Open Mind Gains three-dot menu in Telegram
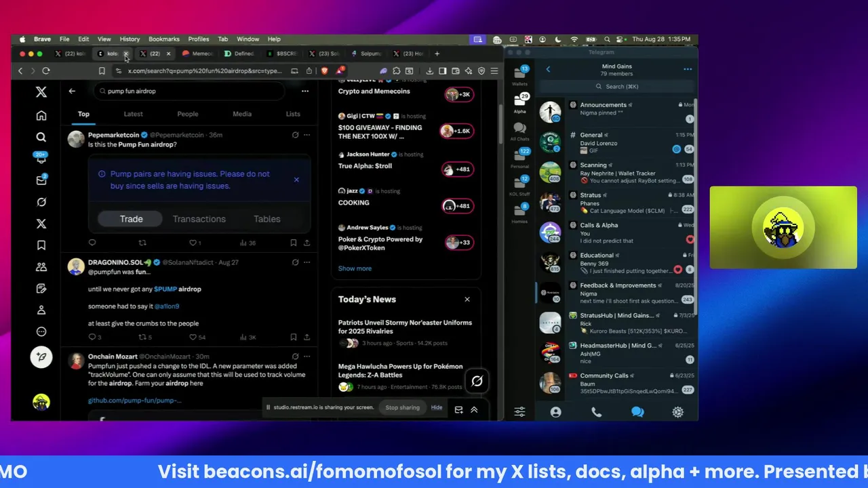This screenshot has height=488, width=868. (x=688, y=69)
